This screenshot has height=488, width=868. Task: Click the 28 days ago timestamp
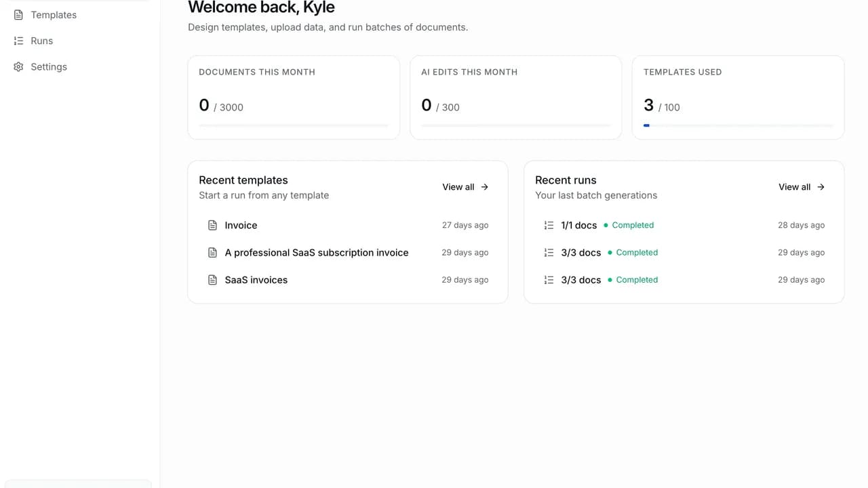802,225
